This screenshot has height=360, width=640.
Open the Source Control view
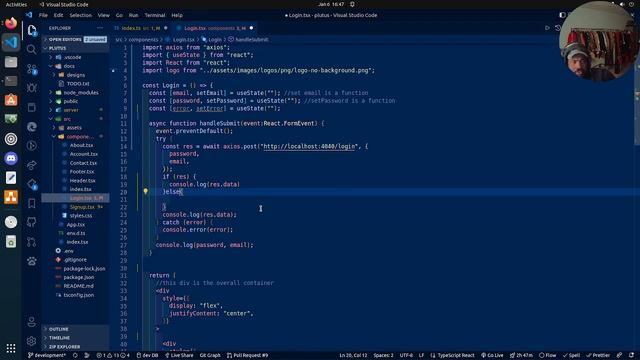pos(32,69)
